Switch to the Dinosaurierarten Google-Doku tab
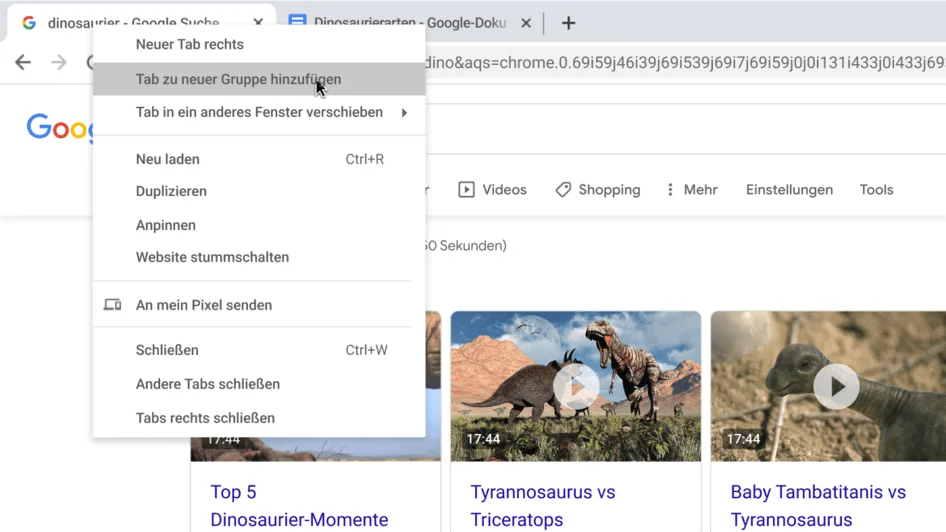The width and height of the screenshot is (946, 532). [409, 23]
